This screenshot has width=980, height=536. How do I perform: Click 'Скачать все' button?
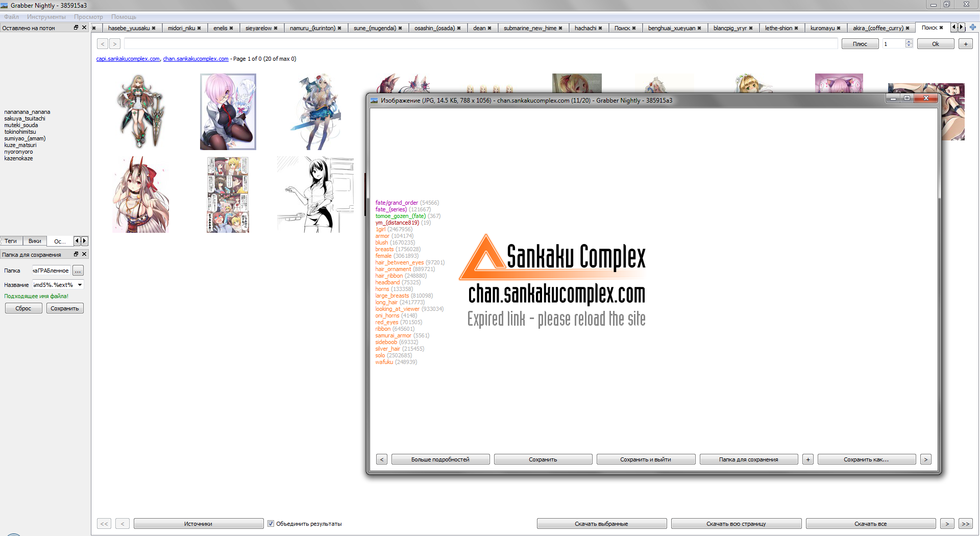pyautogui.click(x=871, y=524)
